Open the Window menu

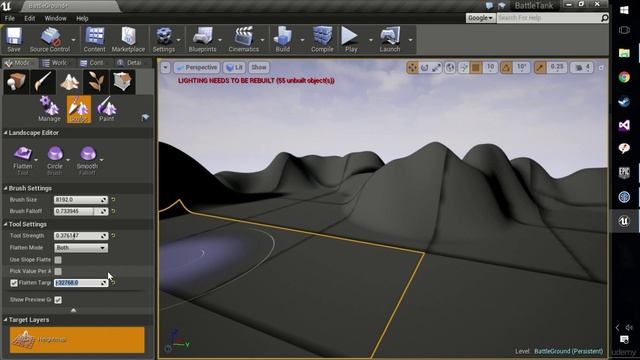pos(56,18)
